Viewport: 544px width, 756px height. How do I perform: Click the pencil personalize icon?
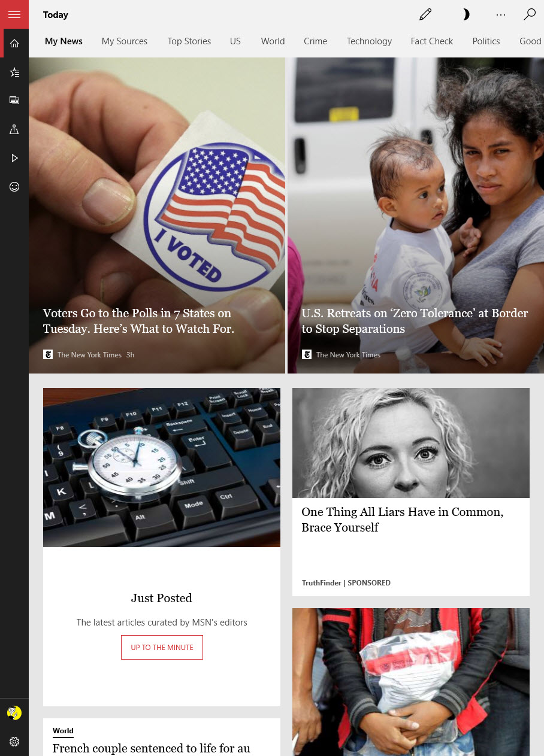[x=425, y=14]
